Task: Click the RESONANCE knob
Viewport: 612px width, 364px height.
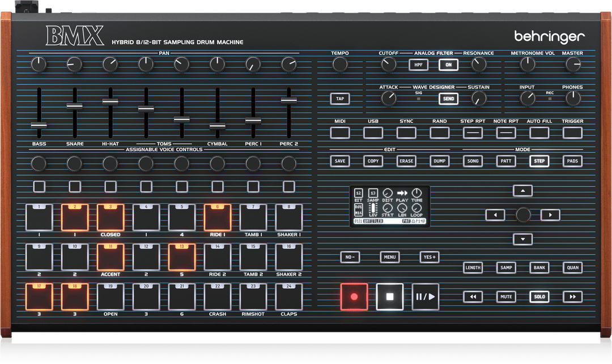Action: click(479, 65)
